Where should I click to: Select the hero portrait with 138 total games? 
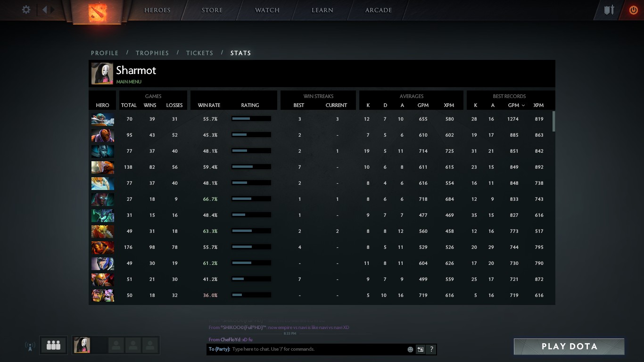tap(102, 167)
